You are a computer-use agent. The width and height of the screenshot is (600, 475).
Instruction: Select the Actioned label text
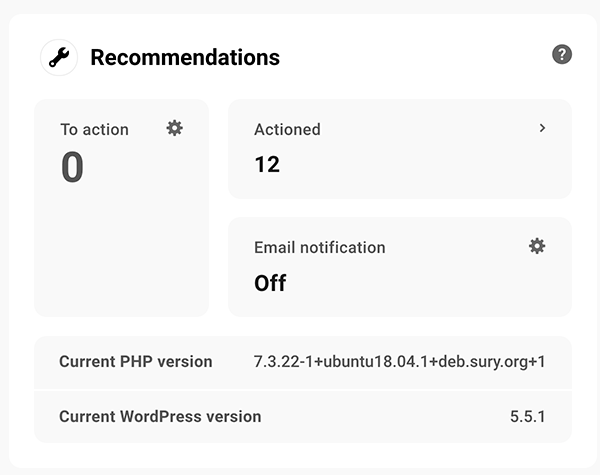287,129
